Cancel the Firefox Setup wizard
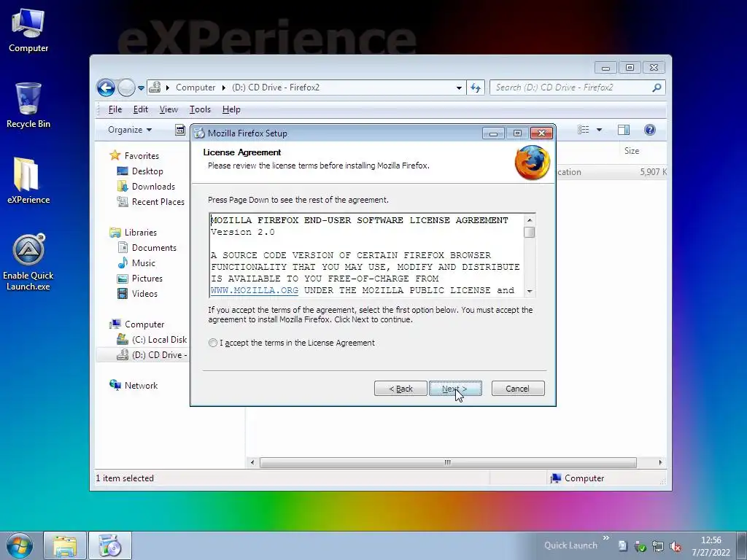747x560 pixels. 518,389
